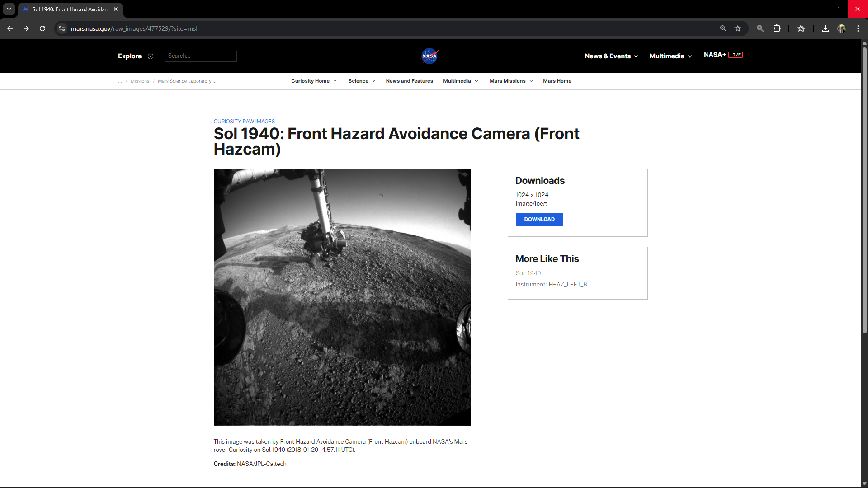The image size is (868, 488).
Task: Bookmark this page with the star icon
Action: (x=738, y=28)
